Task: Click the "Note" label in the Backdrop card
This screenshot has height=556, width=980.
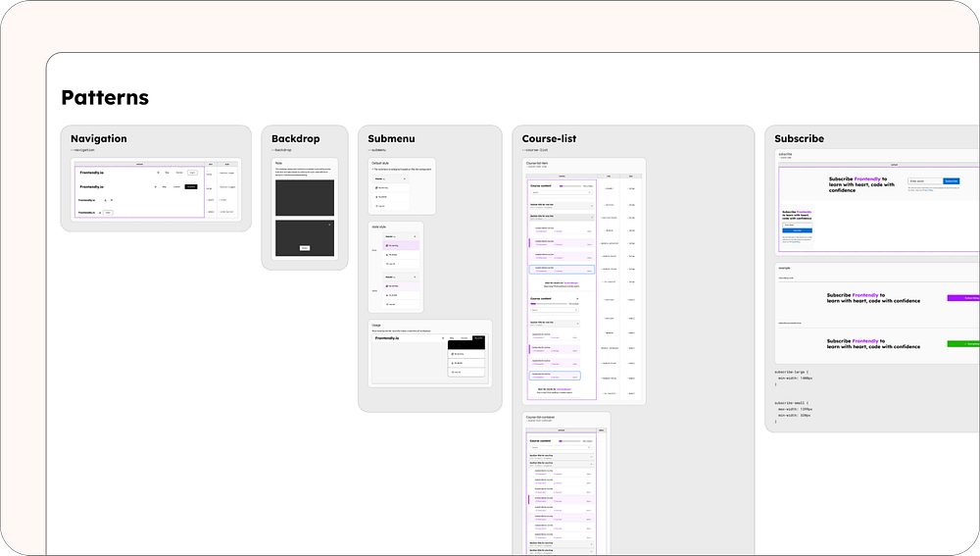Action: click(x=278, y=163)
